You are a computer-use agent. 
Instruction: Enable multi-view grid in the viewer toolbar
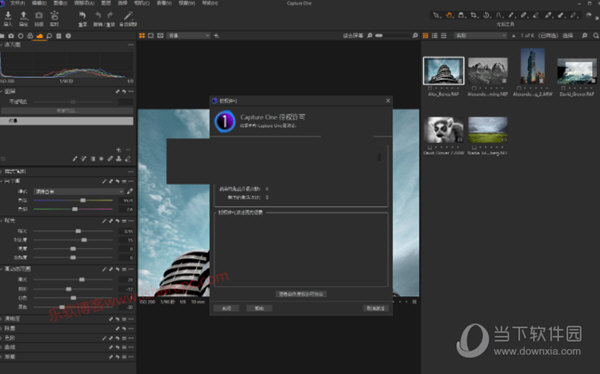point(142,36)
